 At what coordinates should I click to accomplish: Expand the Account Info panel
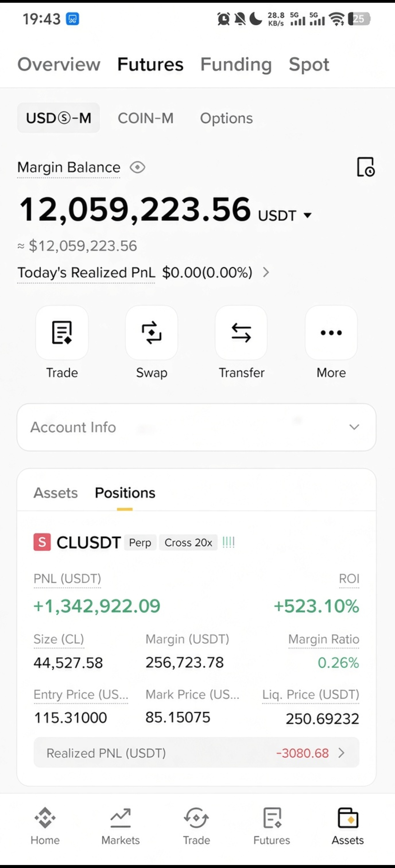pyautogui.click(x=196, y=427)
